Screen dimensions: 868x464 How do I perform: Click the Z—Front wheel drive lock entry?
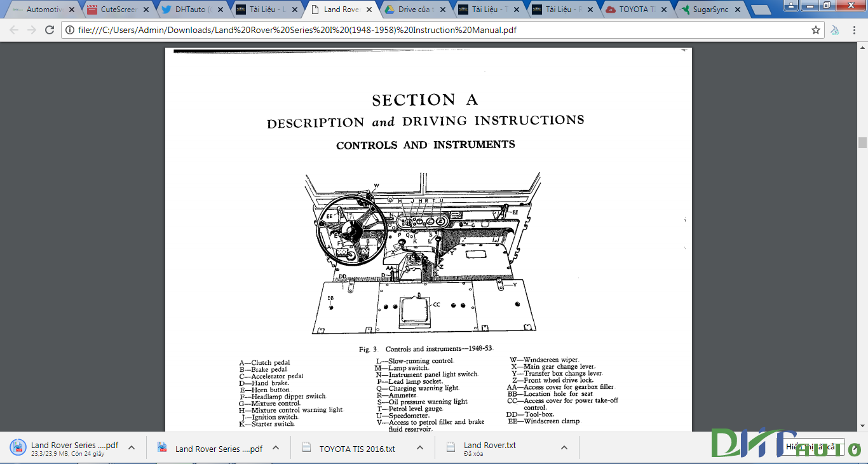pyautogui.click(x=552, y=380)
